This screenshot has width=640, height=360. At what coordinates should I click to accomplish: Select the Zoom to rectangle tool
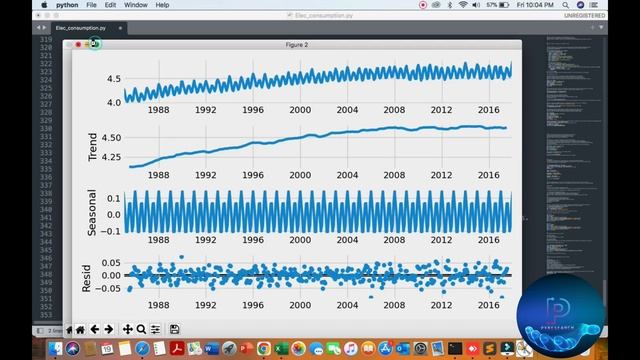tap(141, 329)
